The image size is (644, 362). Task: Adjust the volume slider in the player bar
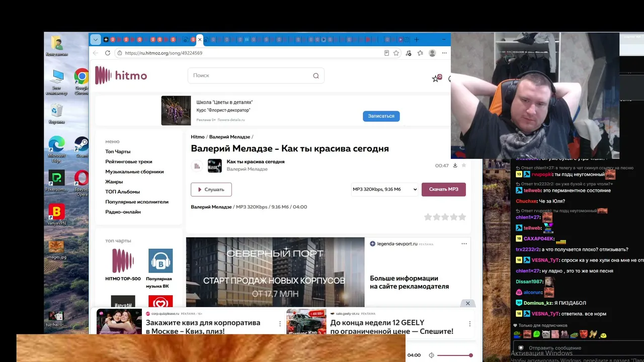pos(454,355)
